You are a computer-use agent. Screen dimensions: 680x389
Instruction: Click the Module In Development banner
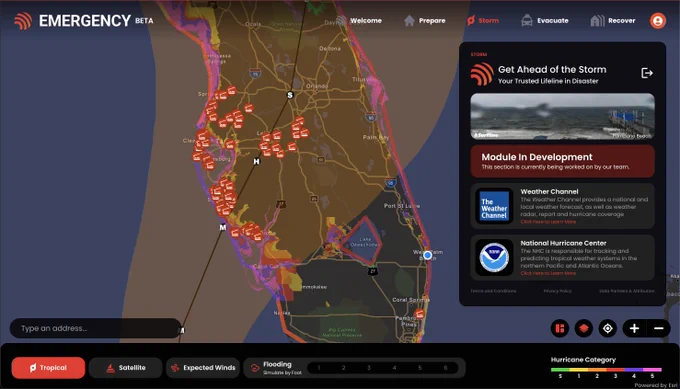coord(562,161)
